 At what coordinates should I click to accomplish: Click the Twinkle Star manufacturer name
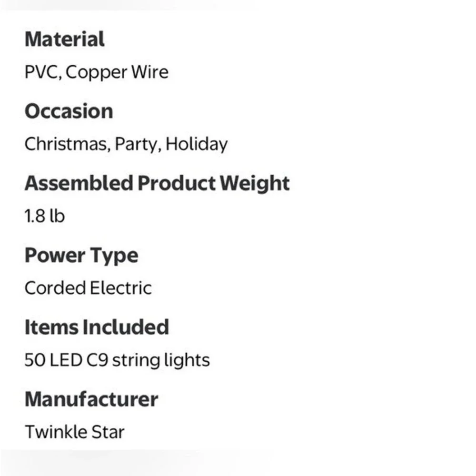tap(75, 432)
